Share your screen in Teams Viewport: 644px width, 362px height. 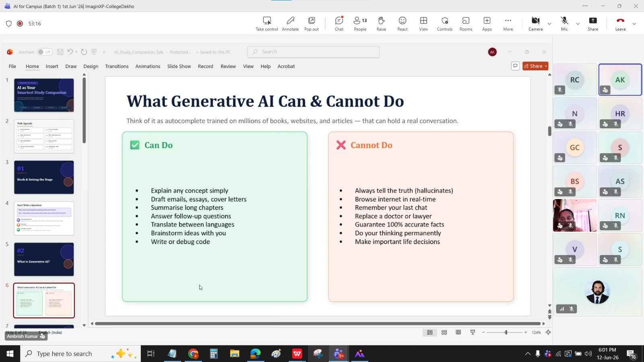click(x=593, y=24)
